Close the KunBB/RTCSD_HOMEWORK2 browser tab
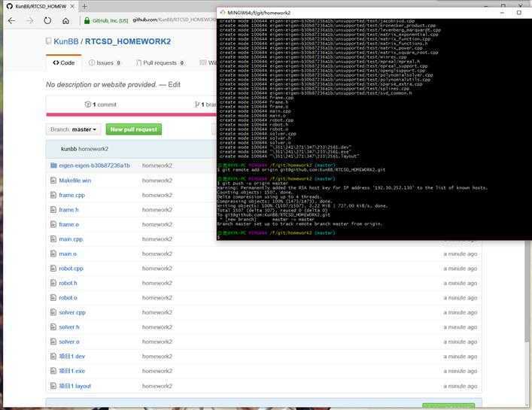532x410 pixels. pos(72,6)
